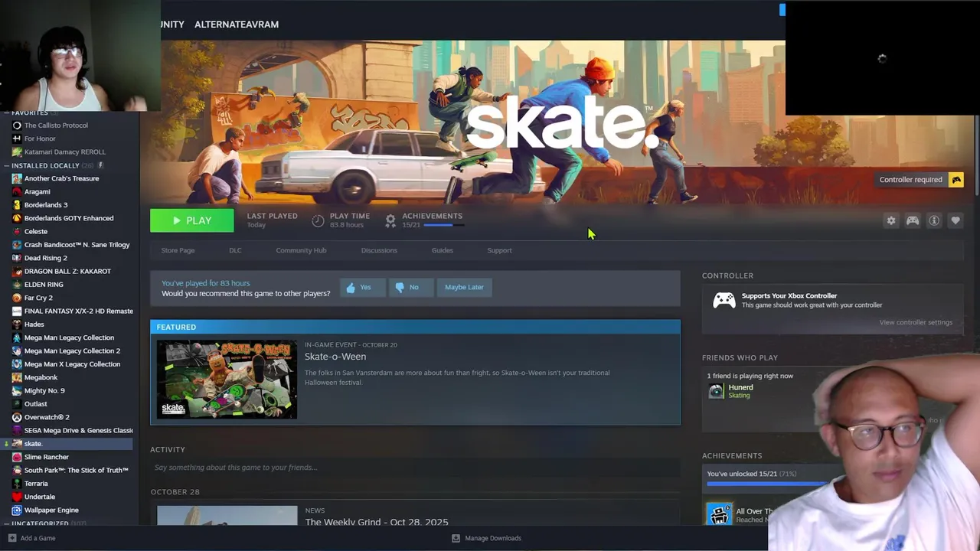The image size is (980, 551).
Task: Click The Callisto Protocol game icon
Action: (x=17, y=126)
